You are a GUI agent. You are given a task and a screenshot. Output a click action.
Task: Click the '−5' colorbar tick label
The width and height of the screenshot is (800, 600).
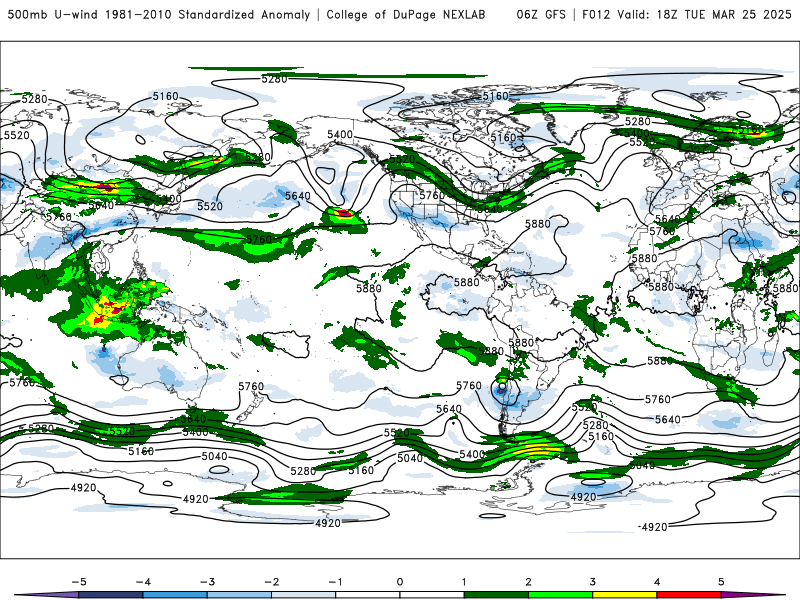coord(79,582)
